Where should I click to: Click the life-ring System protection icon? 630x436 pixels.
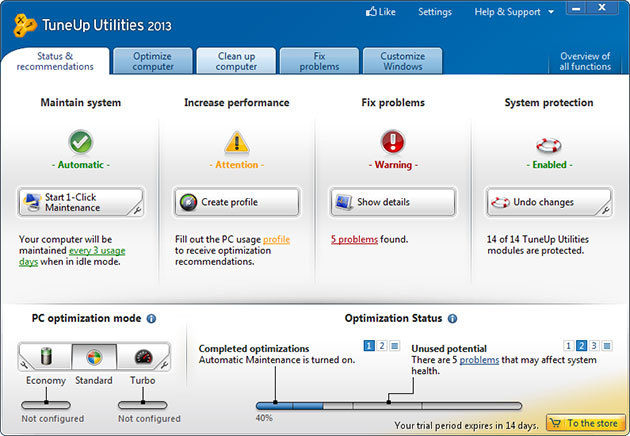(549, 145)
